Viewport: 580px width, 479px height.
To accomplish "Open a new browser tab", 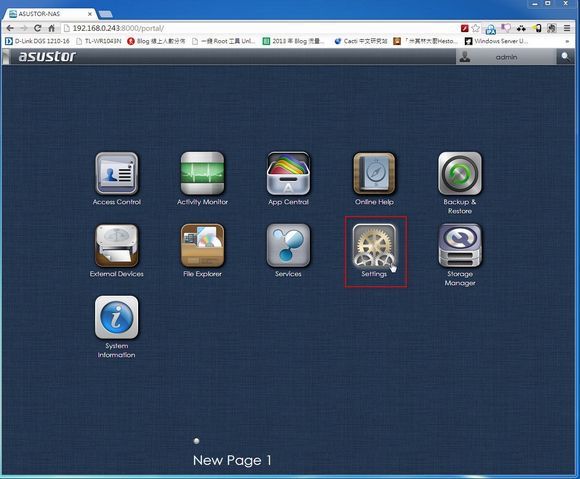I will coord(106,14).
